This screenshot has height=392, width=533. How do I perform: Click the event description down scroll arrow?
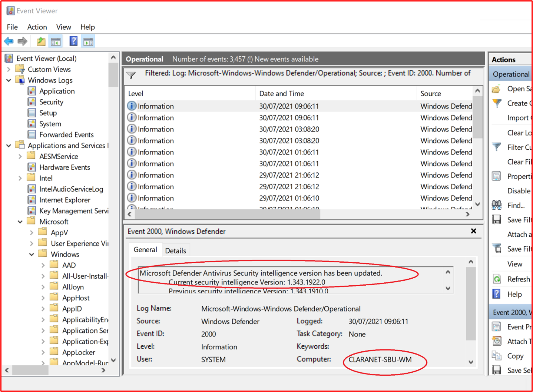tap(448, 288)
